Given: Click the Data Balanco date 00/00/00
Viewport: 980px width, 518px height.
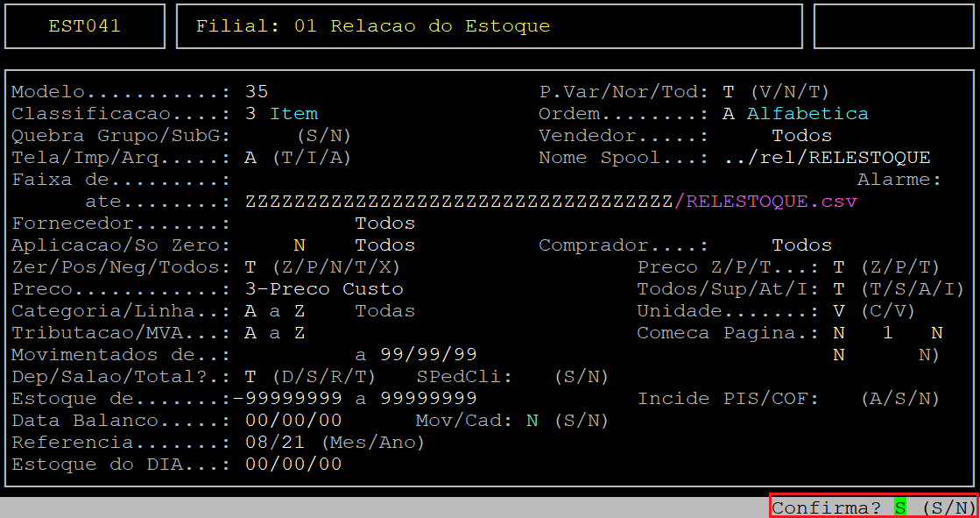Looking at the screenshot, I should click(x=293, y=421).
